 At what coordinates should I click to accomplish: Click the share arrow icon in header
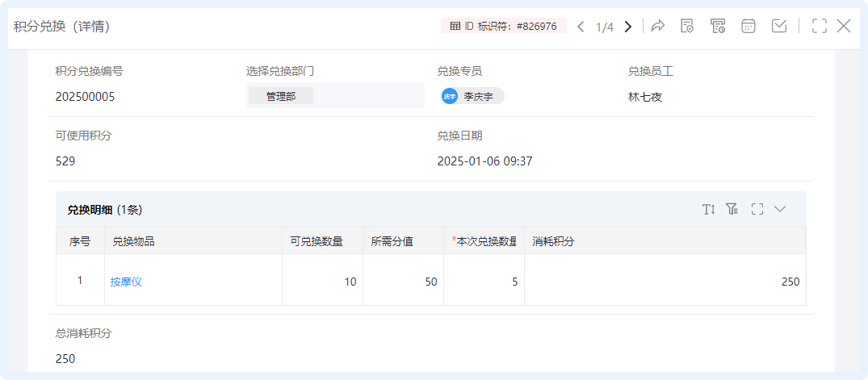click(x=657, y=26)
